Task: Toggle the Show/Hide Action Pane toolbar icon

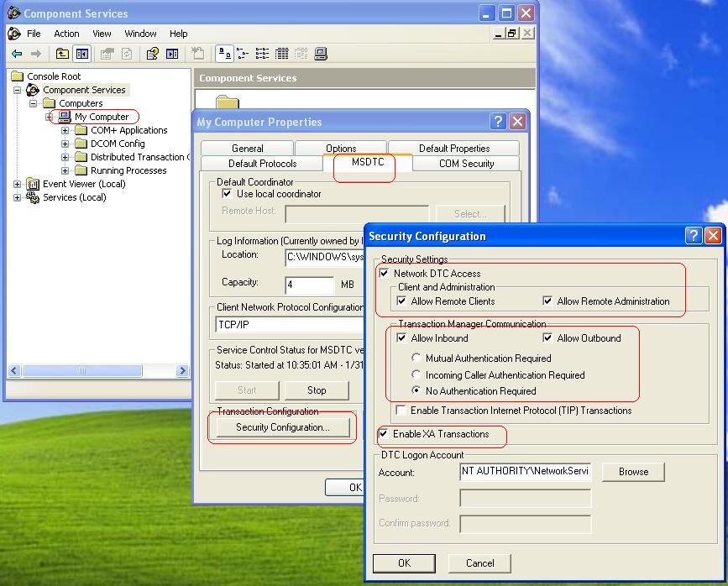Action: coord(172,54)
